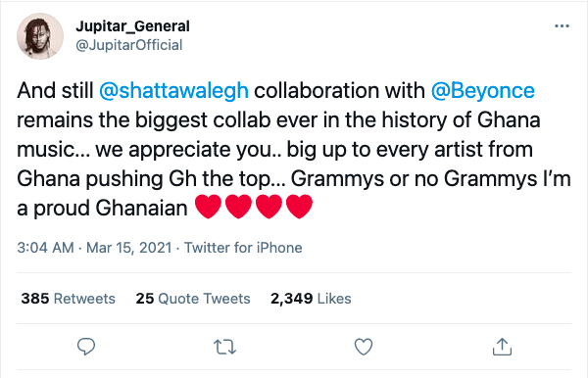
Task: Click the Mar 15, 2021 date
Action: click(129, 248)
